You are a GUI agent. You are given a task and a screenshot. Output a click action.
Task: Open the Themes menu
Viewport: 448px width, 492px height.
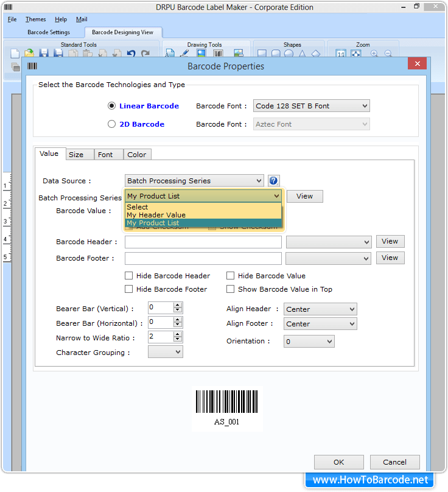click(x=35, y=19)
